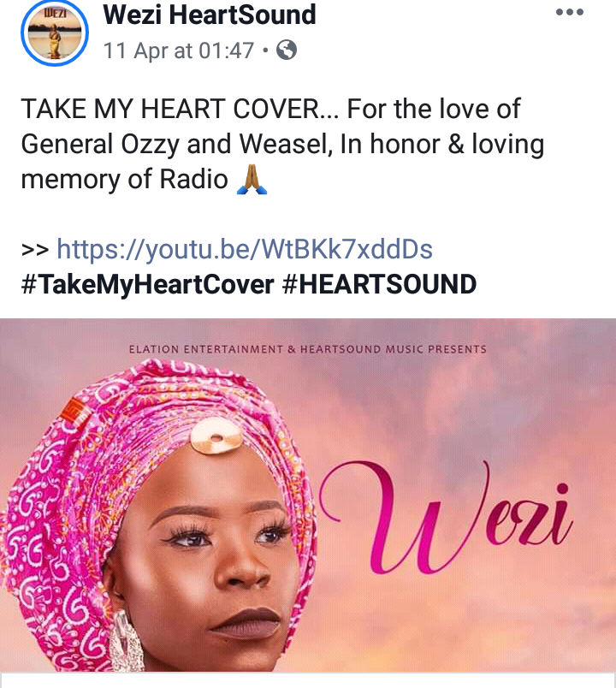Click the double arrow before YouTube link
Viewport: 616px width, 688px height.
point(35,250)
